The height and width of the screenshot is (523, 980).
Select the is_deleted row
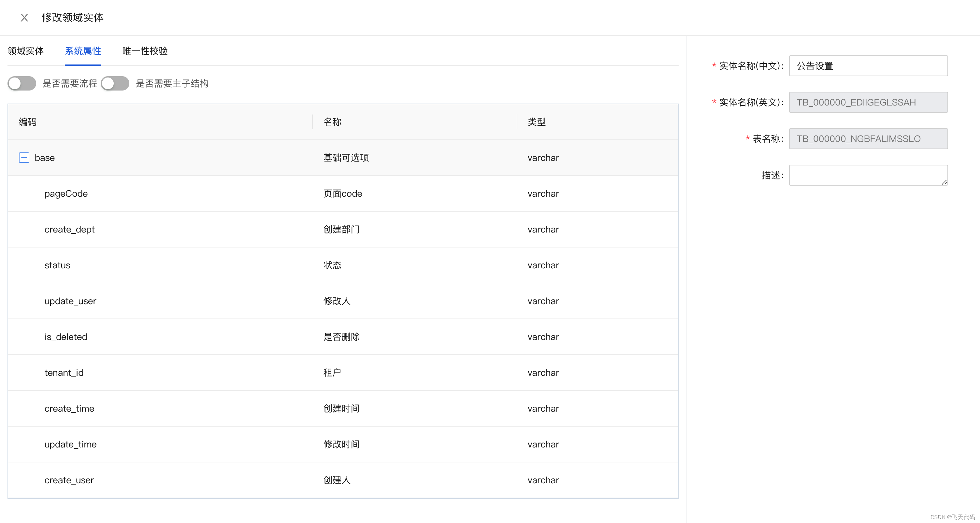click(152, 337)
